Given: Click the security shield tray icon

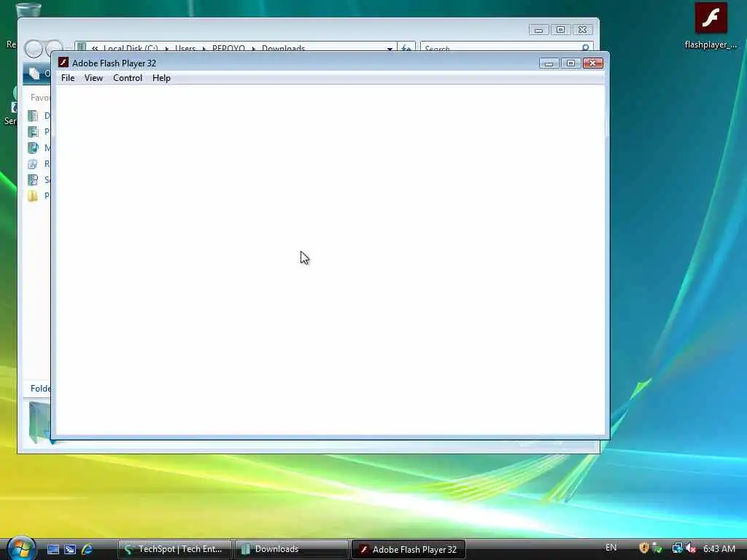Looking at the screenshot, I should coord(644,548).
